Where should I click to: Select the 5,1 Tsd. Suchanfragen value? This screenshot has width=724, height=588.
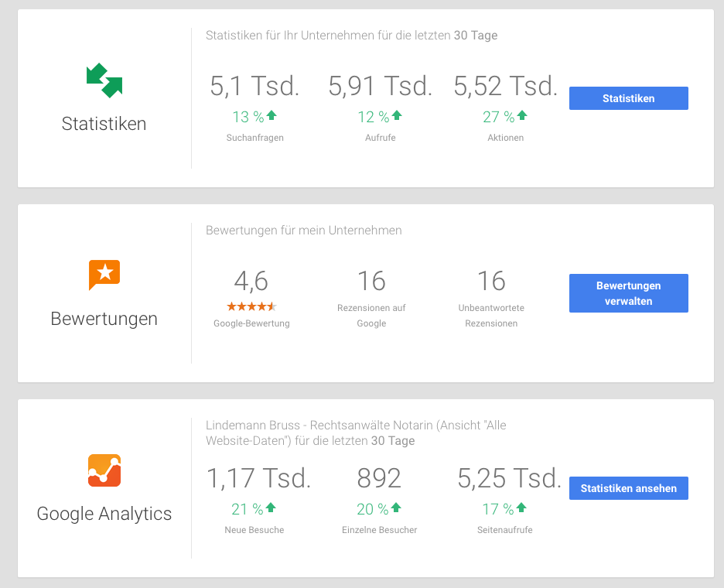pyautogui.click(x=254, y=86)
